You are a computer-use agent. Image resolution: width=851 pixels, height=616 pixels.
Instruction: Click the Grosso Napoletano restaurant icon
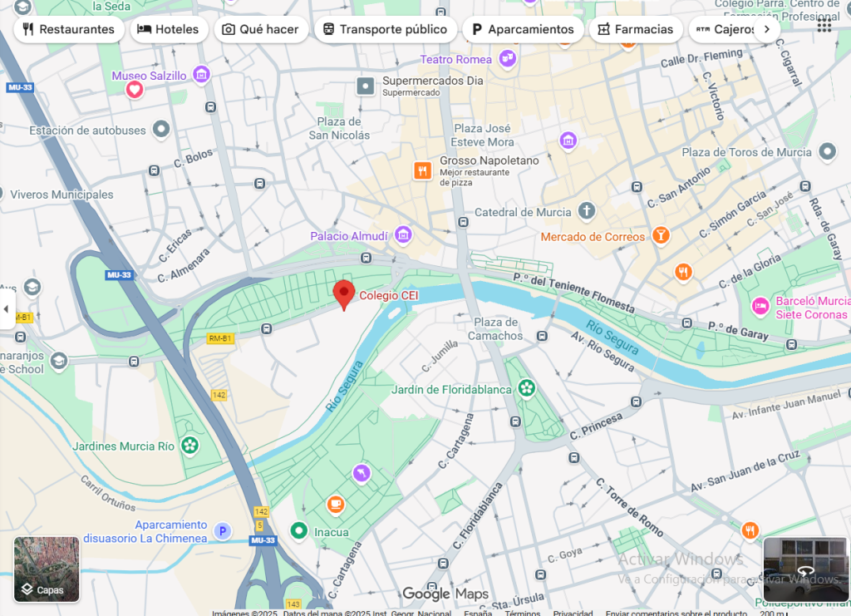(x=422, y=170)
